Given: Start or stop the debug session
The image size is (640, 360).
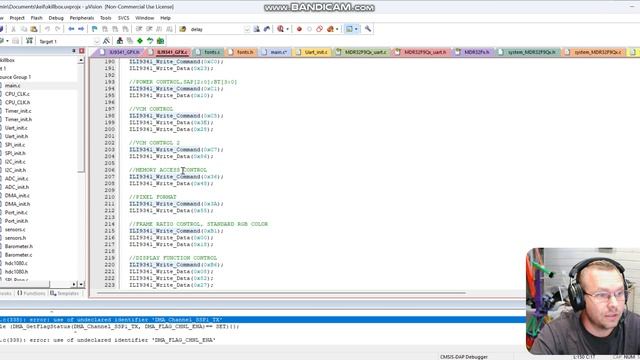Looking at the screenshot, I should [x=280, y=29].
